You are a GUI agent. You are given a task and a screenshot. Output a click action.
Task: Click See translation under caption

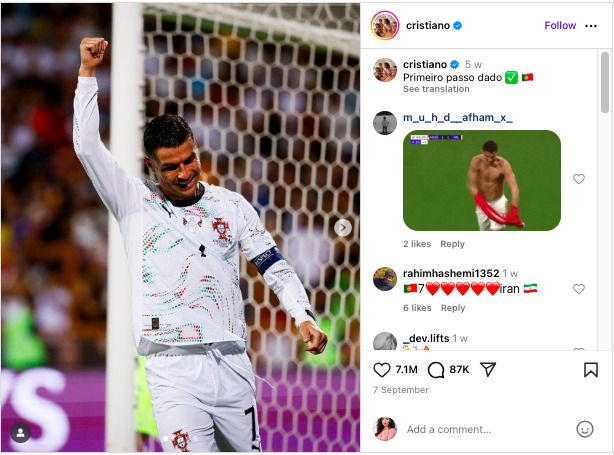click(x=436, y=89)
